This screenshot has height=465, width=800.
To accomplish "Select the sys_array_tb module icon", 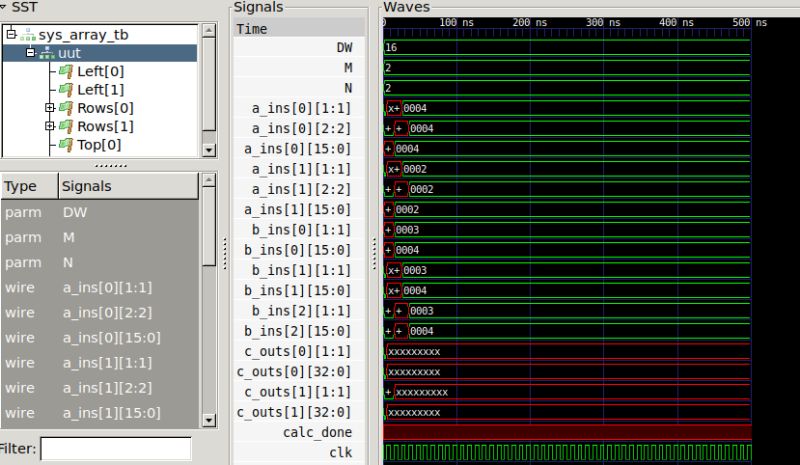I will coord(28,35).
